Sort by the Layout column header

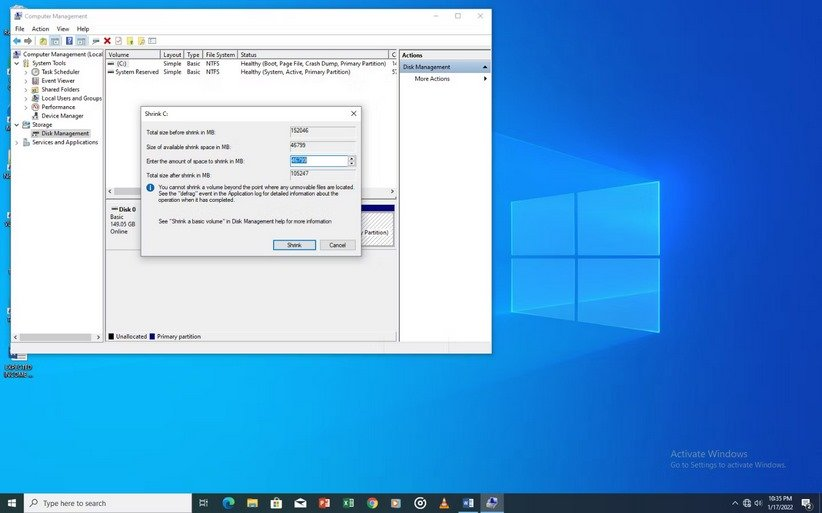[x=172, y=54]
